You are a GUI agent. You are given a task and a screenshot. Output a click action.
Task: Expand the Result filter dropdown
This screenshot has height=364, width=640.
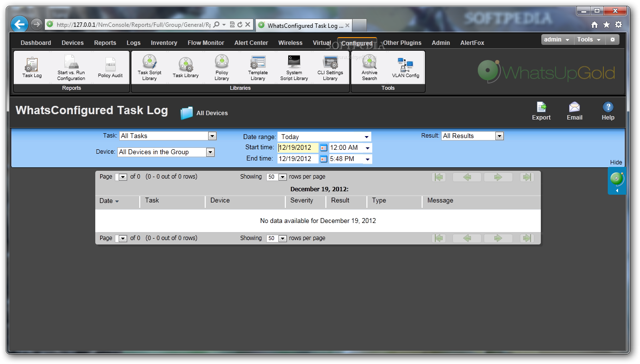click(499, 136)
